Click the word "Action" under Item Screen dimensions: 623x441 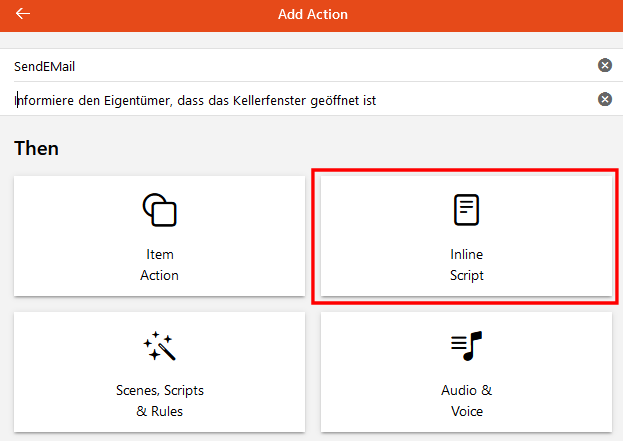pyautogui.click(x=159, y=275)
